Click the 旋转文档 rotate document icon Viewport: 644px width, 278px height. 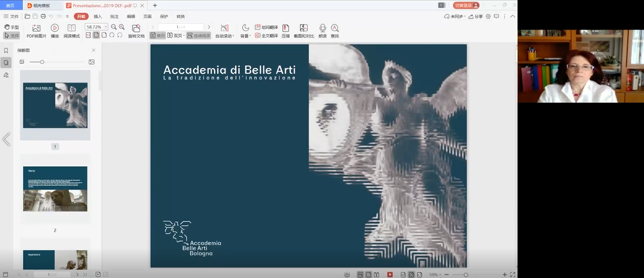(x=136, y=28)
